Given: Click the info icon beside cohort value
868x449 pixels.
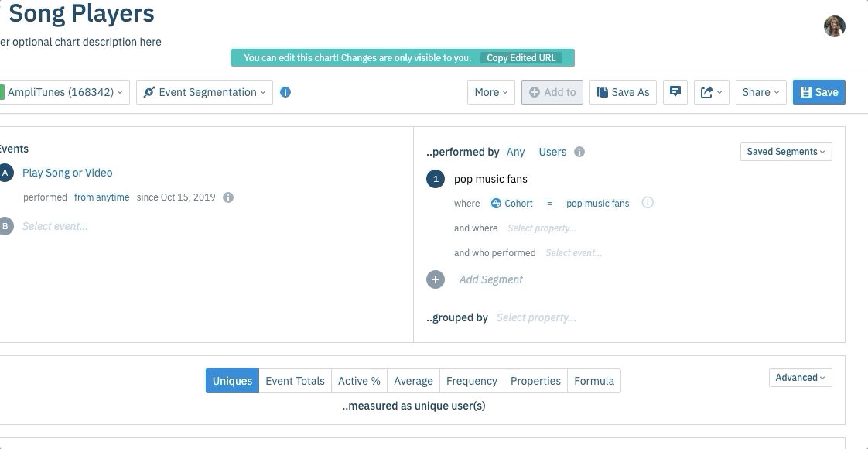Looking at the screenshot, I should 648,203.
